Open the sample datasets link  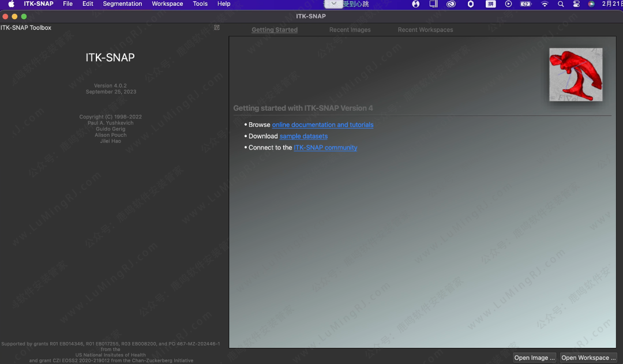[x=303, y=136]
